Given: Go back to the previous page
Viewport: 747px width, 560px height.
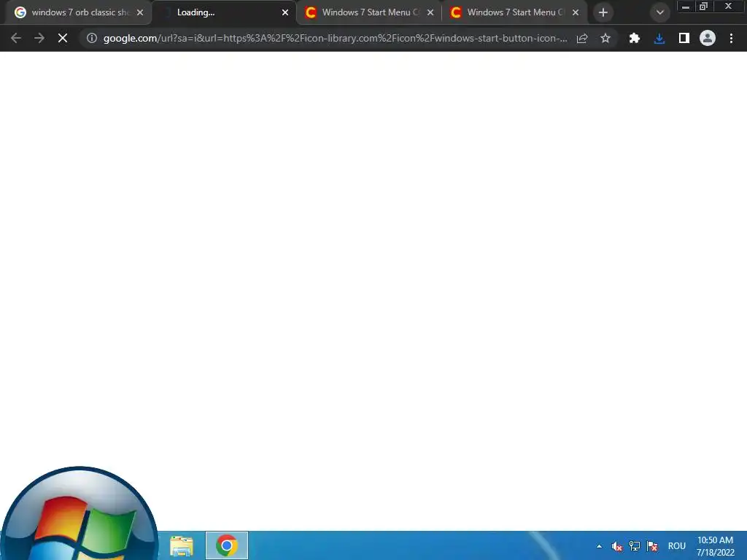Looking at the screenshot, I should pyautogui.click(x=16, y=38).
